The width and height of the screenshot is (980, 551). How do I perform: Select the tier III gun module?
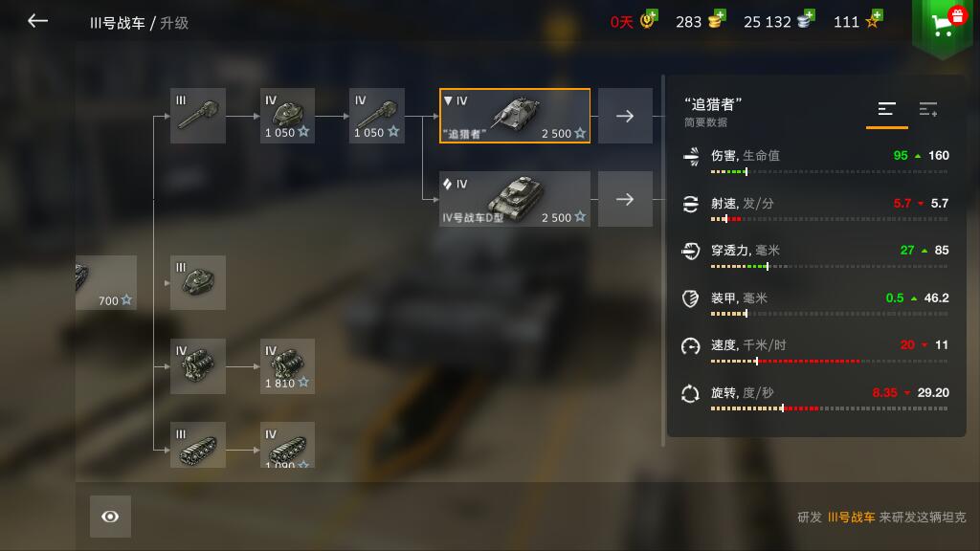tap(197, 116)
